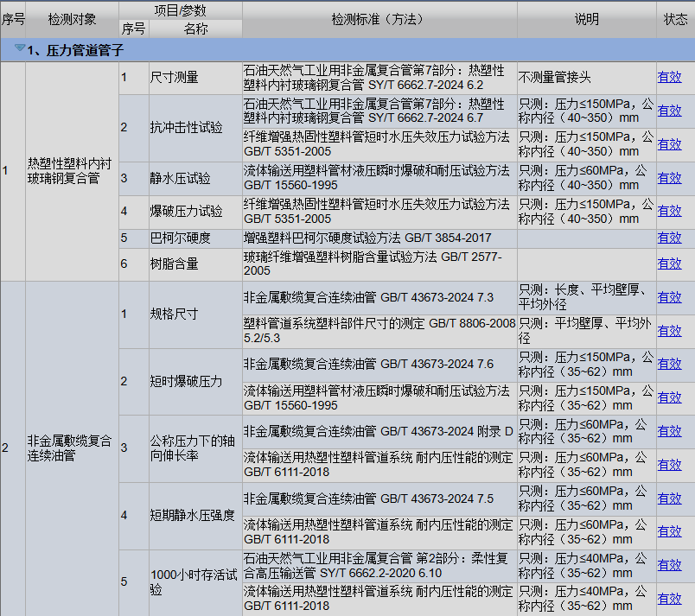
Task: Select 有效 link in 树脂含量 row
Action: click(669, 264)
